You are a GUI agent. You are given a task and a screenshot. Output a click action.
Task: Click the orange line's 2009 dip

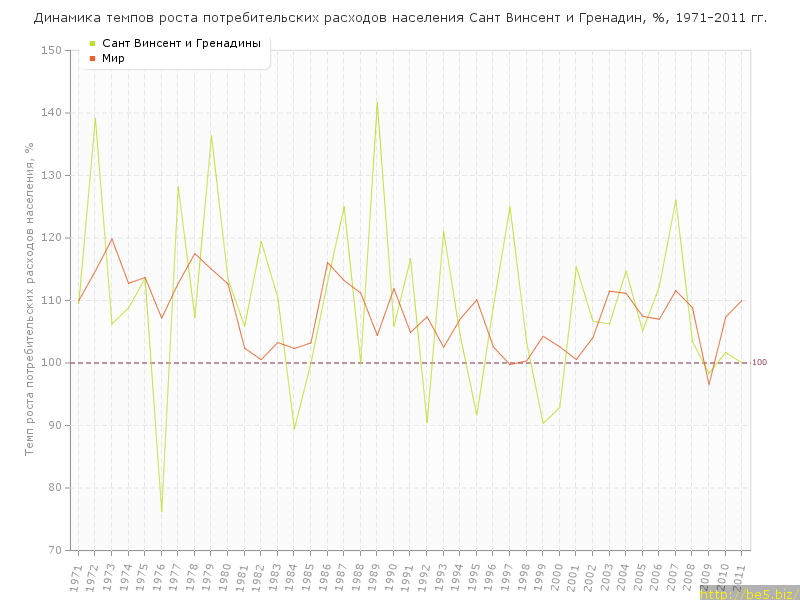tap(708, 385)
